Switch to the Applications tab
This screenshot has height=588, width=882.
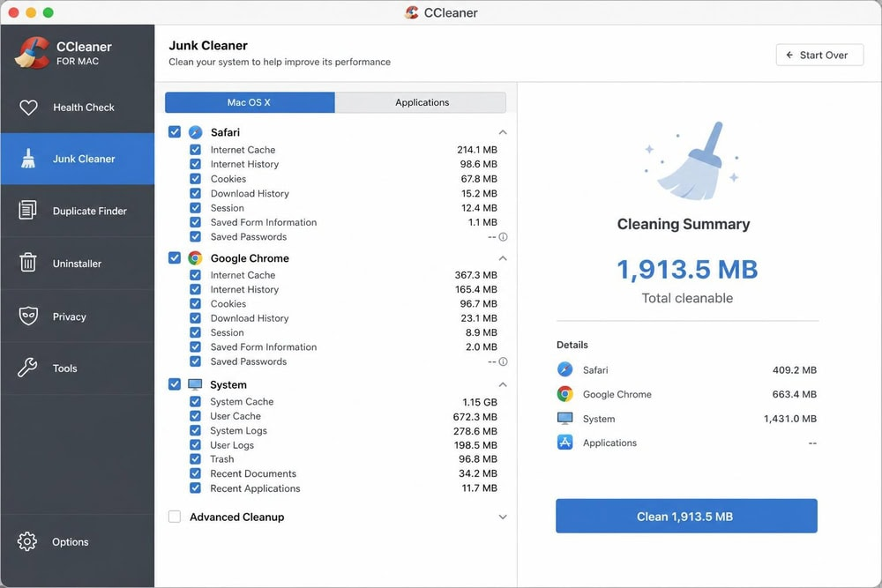point(422,102)
